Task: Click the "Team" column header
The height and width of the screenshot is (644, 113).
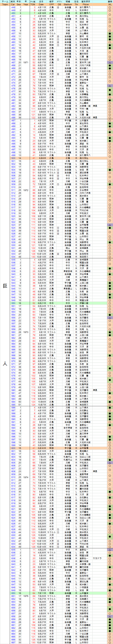Action: pyautogui.click(x=5, y=5)
